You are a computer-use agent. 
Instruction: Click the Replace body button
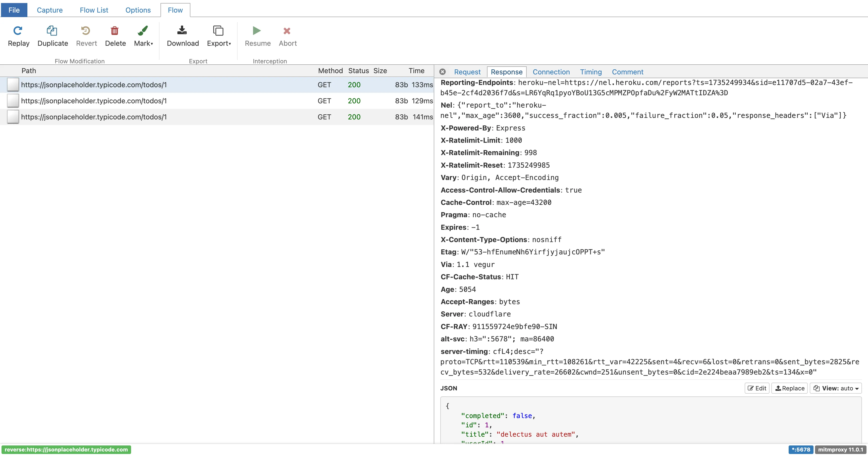(789, 388)
